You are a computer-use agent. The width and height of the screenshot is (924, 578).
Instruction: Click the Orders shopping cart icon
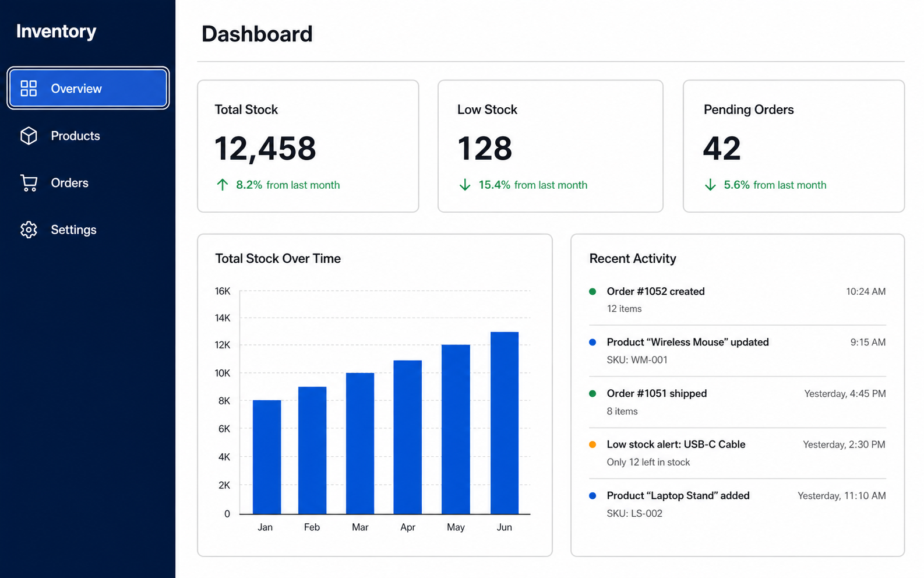pos(29,183)
